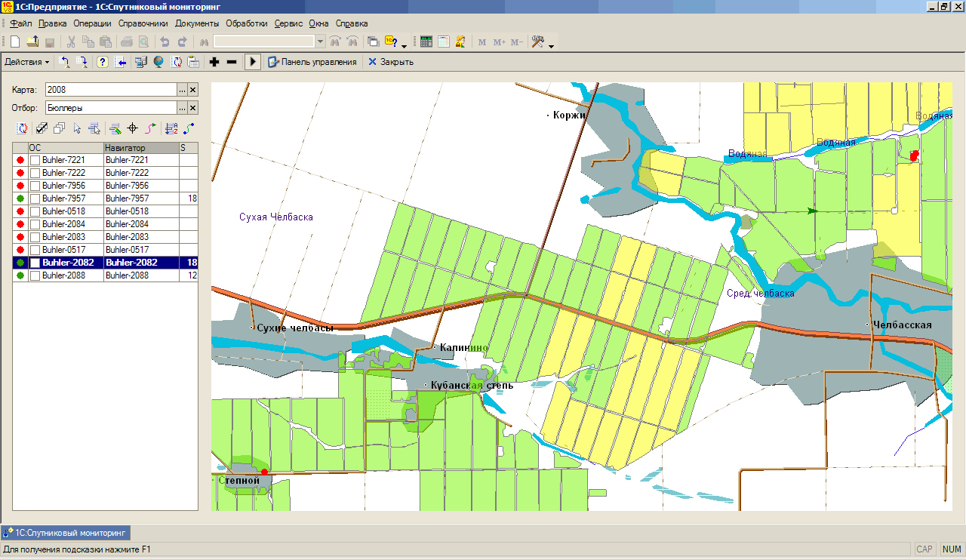Click the computers network icon

(141, 62)
